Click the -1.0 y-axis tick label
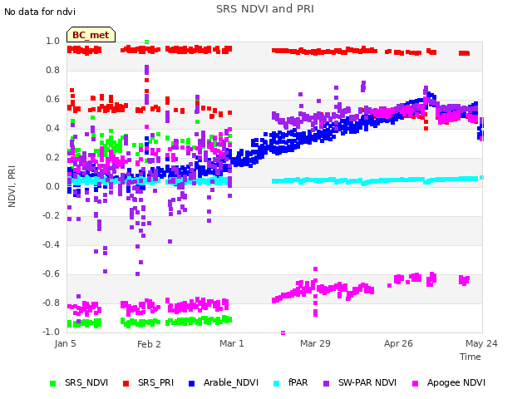The height and width of the screenshot is (399, 532). click(51, 332)
